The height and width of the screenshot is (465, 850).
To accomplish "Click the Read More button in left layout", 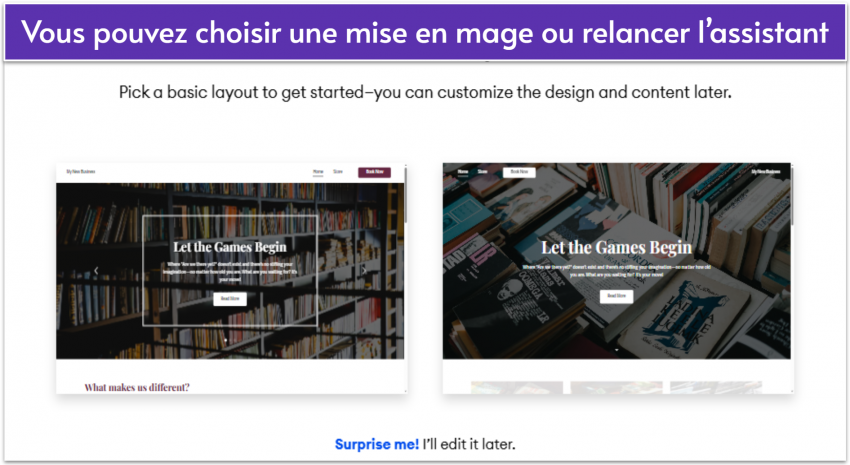I will coord(230,299).
